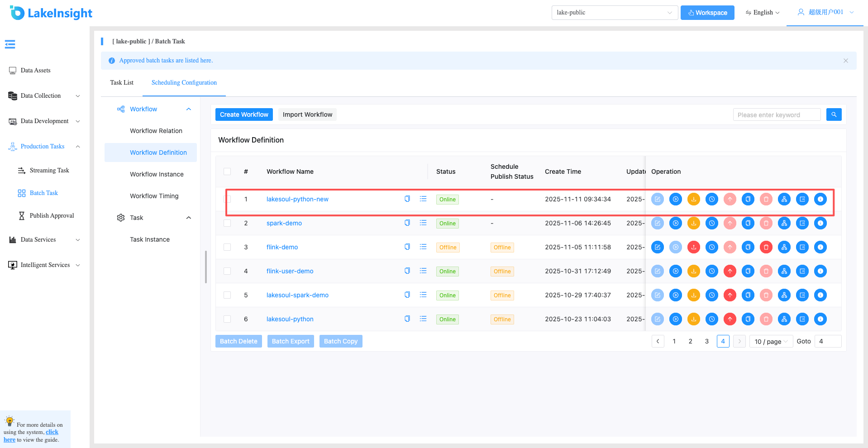This screenshot has width=868, height=448.
Task: Run the lakesoul-python-new workflow via play icon
Action: 676,199
